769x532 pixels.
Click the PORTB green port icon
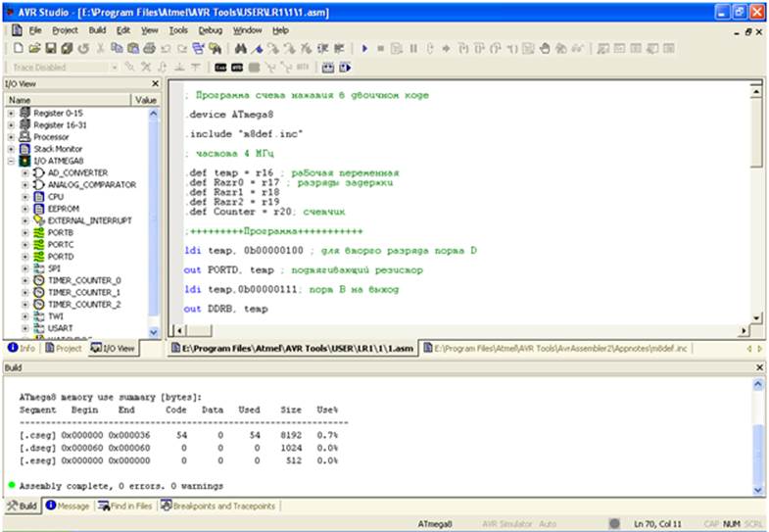point(39,232)
